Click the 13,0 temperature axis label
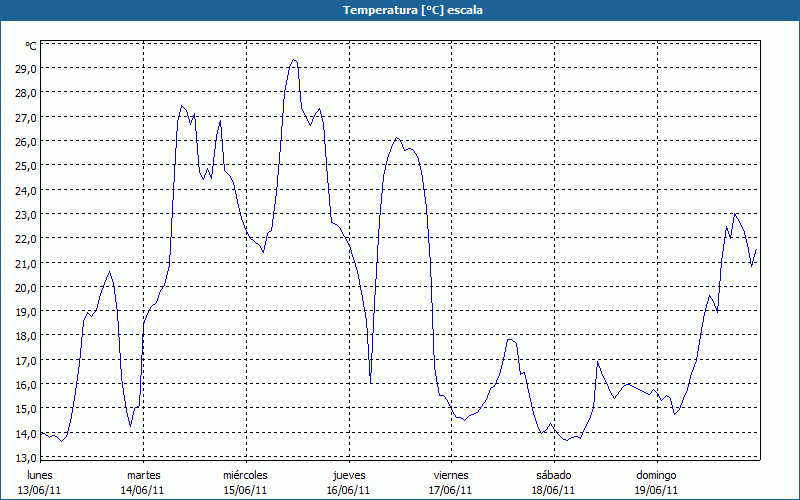Viewport: 800px width, 500px height. [x=24, y=457]
